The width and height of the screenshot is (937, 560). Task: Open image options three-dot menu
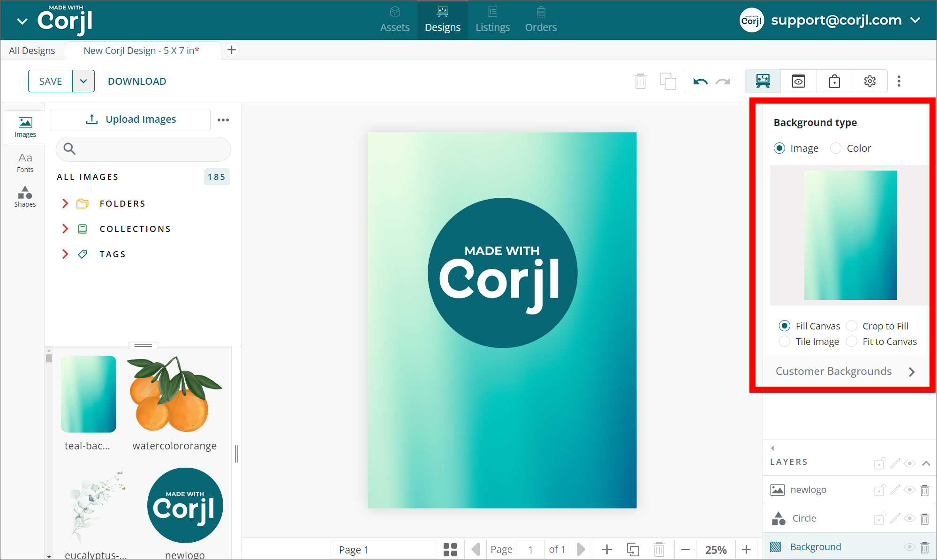point(223,120)
